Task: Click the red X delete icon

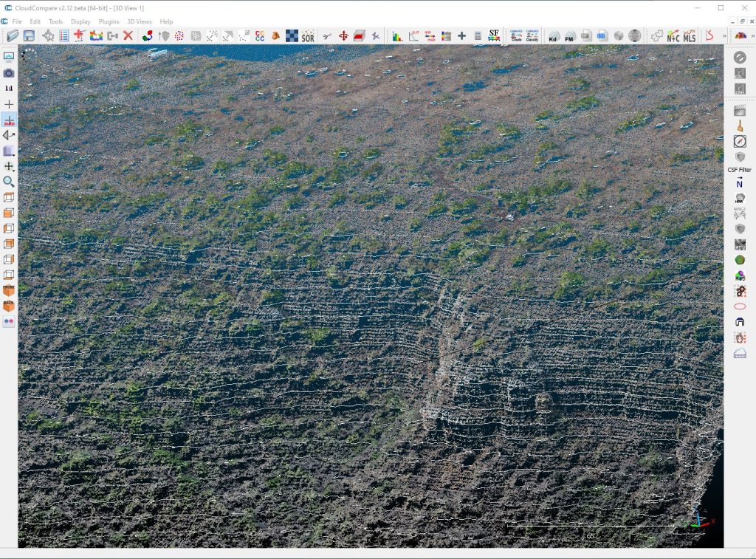Action: pyautogui.click(x=128, y=35)
